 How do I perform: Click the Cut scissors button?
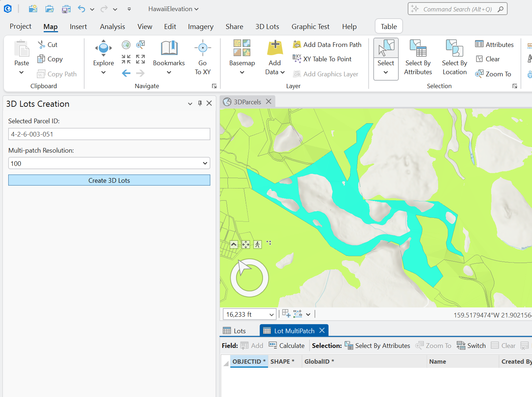click(48, 44)
